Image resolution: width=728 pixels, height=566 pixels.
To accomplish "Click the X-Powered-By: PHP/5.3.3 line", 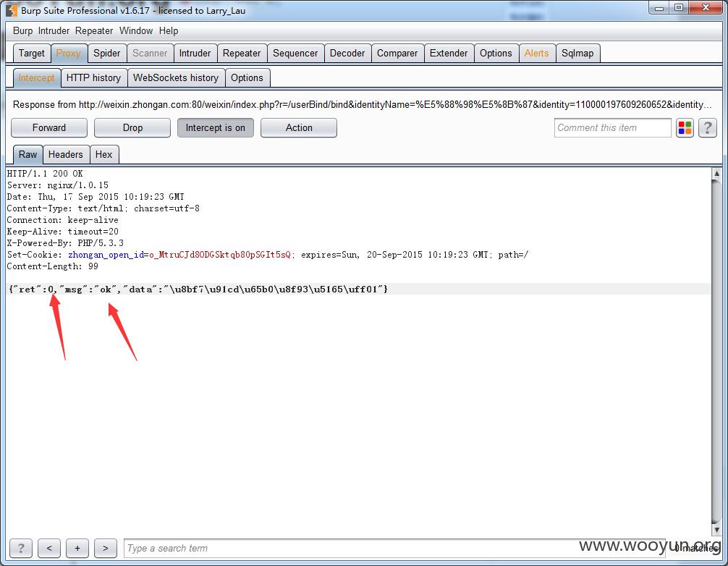I will (65, 243).
